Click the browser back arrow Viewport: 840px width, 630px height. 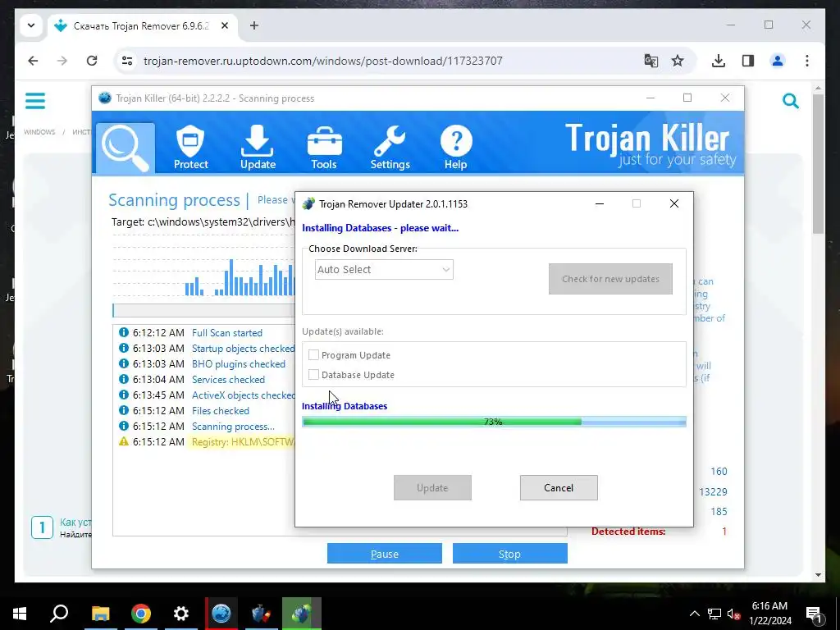coord(33,61)
